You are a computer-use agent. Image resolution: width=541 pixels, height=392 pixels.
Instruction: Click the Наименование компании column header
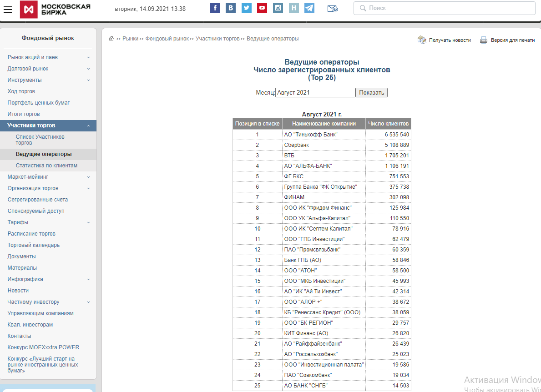coord(324,124)
